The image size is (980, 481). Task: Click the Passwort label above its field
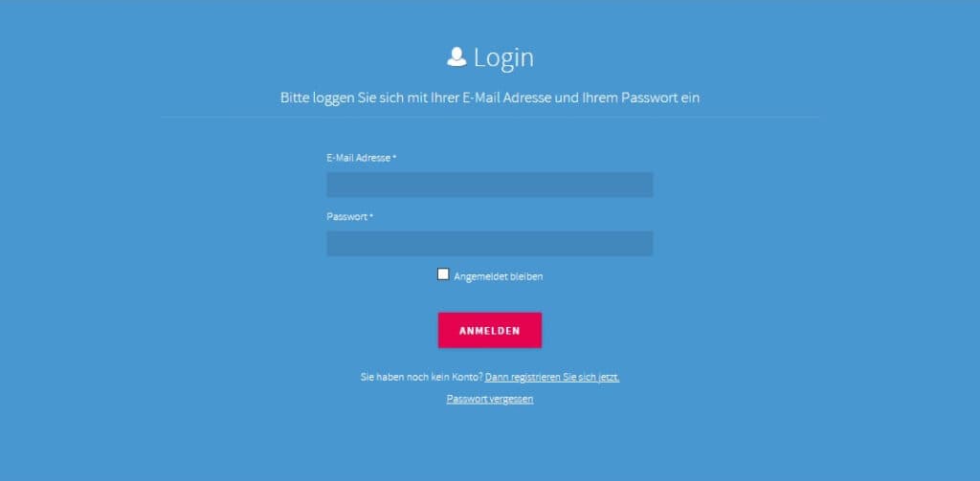[x=346, y=217]
